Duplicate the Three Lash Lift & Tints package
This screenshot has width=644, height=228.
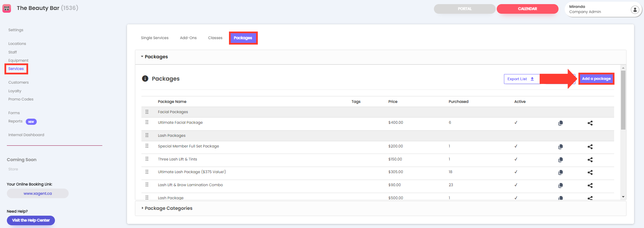[560, 160]
